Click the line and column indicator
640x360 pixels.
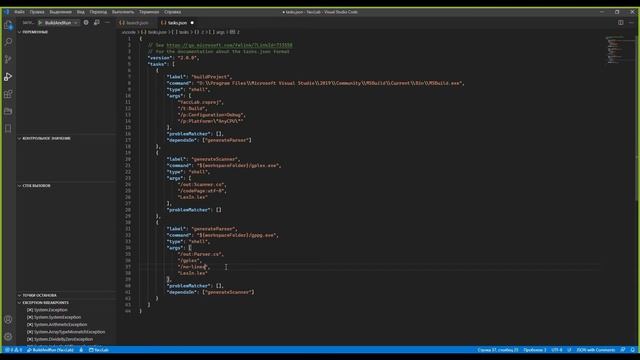(x=498, y=350)
